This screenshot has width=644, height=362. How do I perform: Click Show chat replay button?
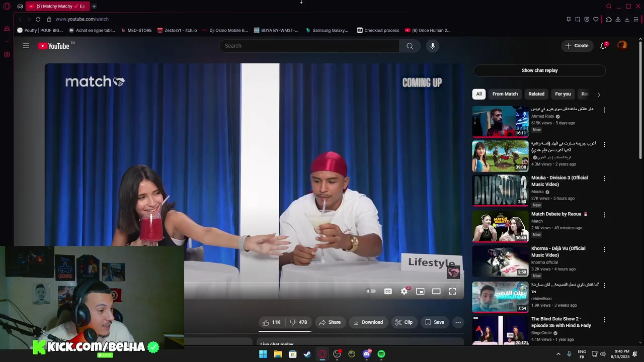click(539, 70)
